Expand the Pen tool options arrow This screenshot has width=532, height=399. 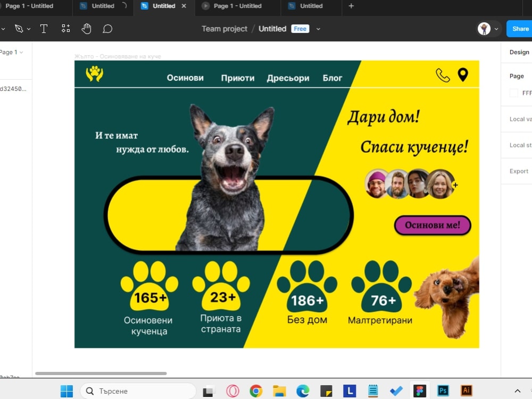pos(29,29)
